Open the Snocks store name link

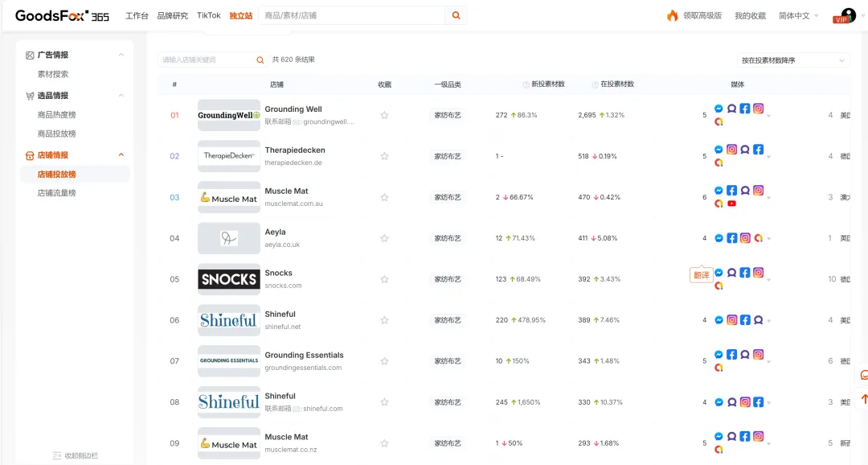coord(278,273)
